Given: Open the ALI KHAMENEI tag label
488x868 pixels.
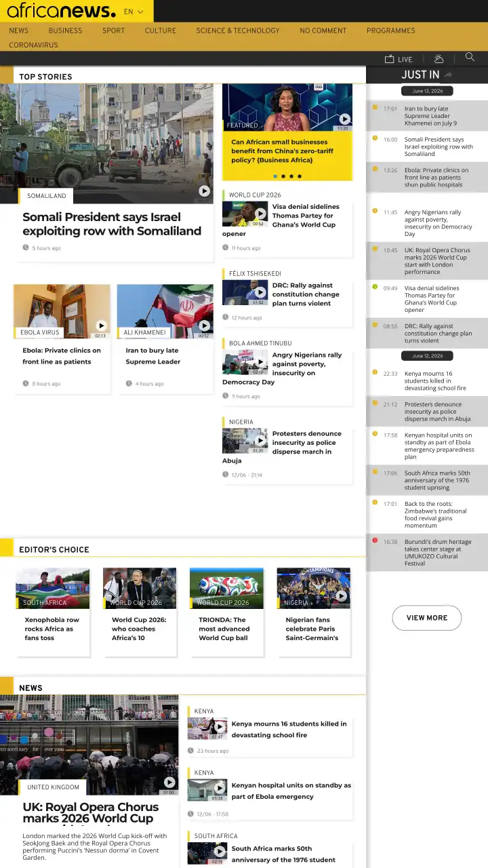Looking at the screenshot, I should [144, 333].
